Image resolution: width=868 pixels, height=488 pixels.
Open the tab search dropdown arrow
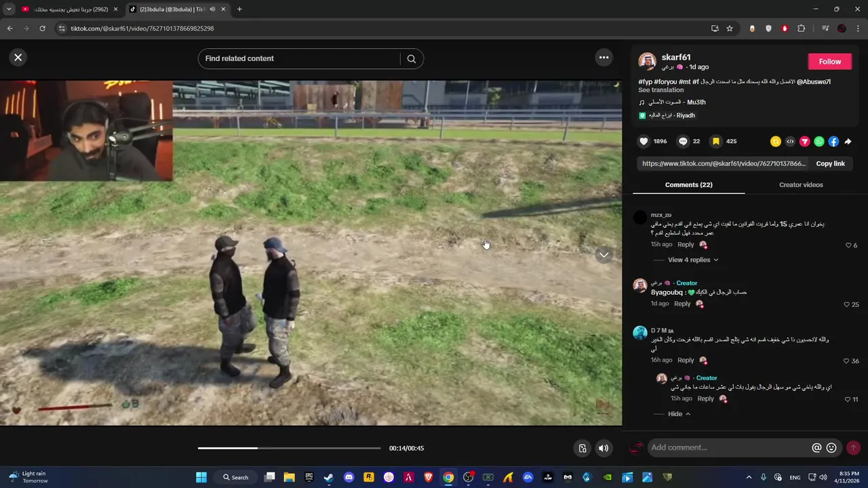(9, 9)
